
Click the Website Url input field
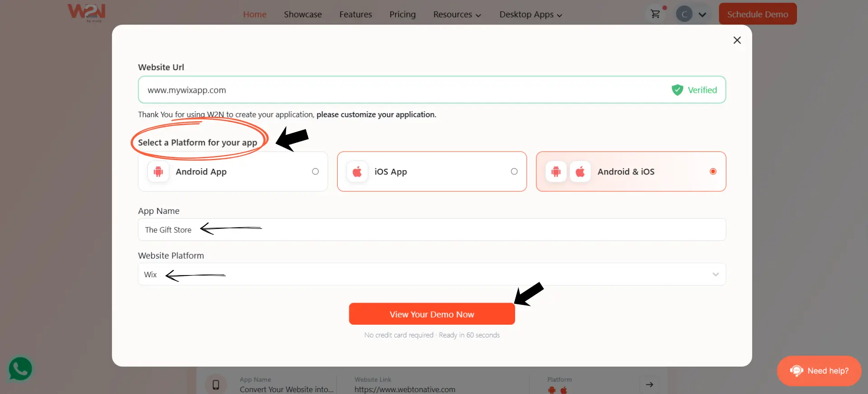tap(432, 90)
